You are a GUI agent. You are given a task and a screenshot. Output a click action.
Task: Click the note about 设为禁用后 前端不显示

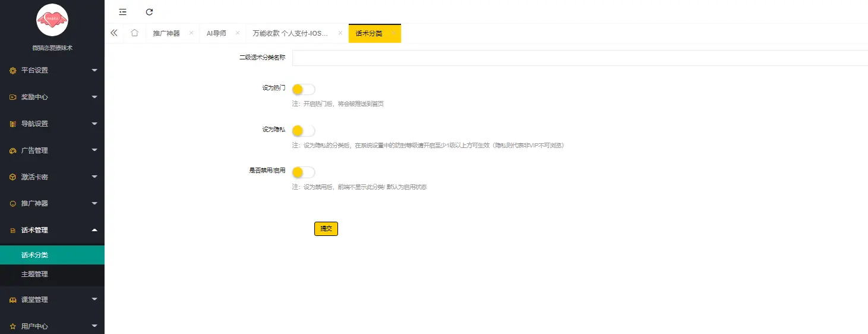[359, 187]
